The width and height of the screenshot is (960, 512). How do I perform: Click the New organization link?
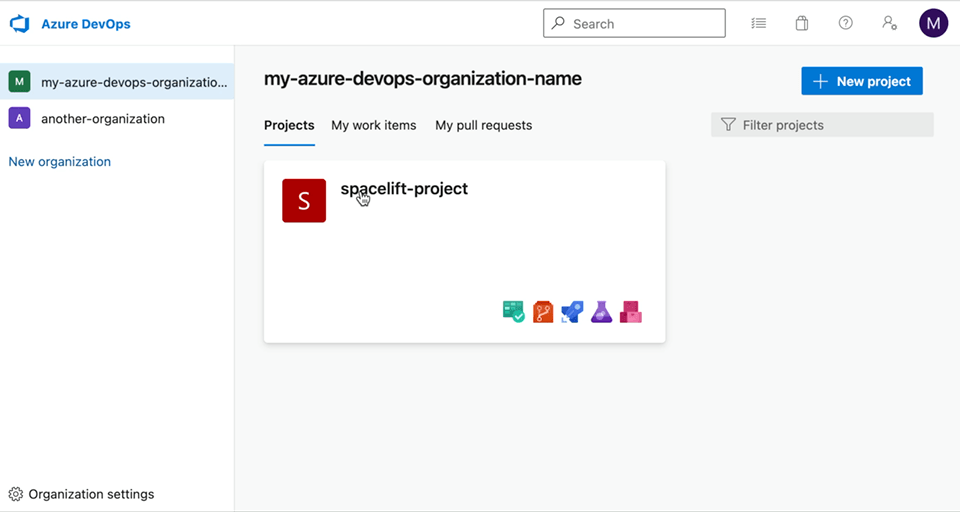coord(60,162)
